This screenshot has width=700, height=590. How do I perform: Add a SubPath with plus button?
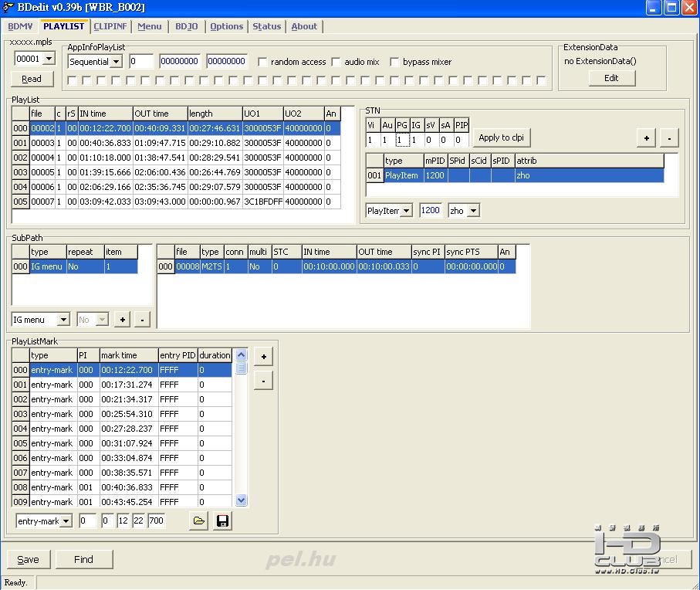(x=122, y=319)
